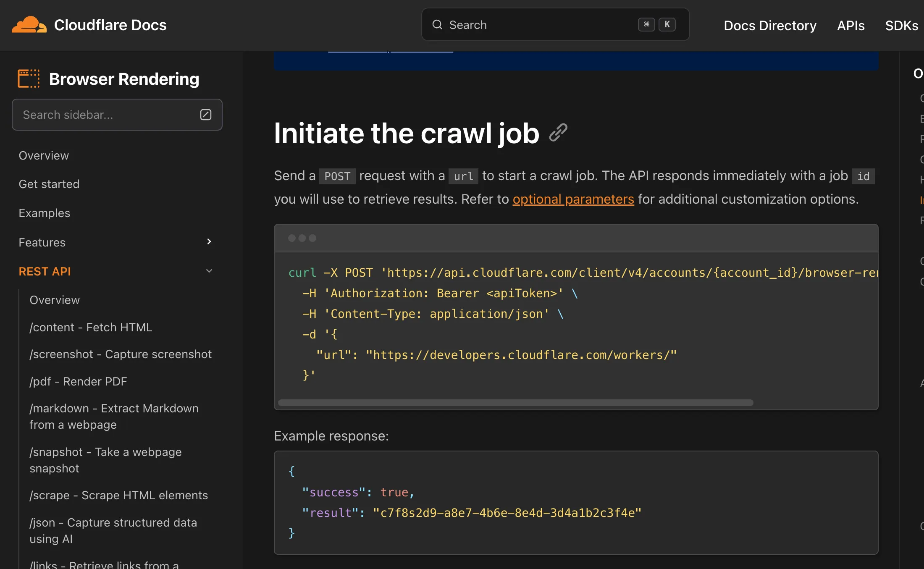
Task: Click the "success": true line
Action: click(358, 492)
